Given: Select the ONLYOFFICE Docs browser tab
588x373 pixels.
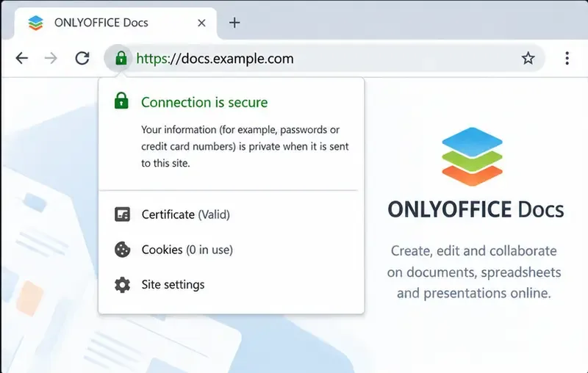Looking at the screenshot, I should click(x=115, y=23).
